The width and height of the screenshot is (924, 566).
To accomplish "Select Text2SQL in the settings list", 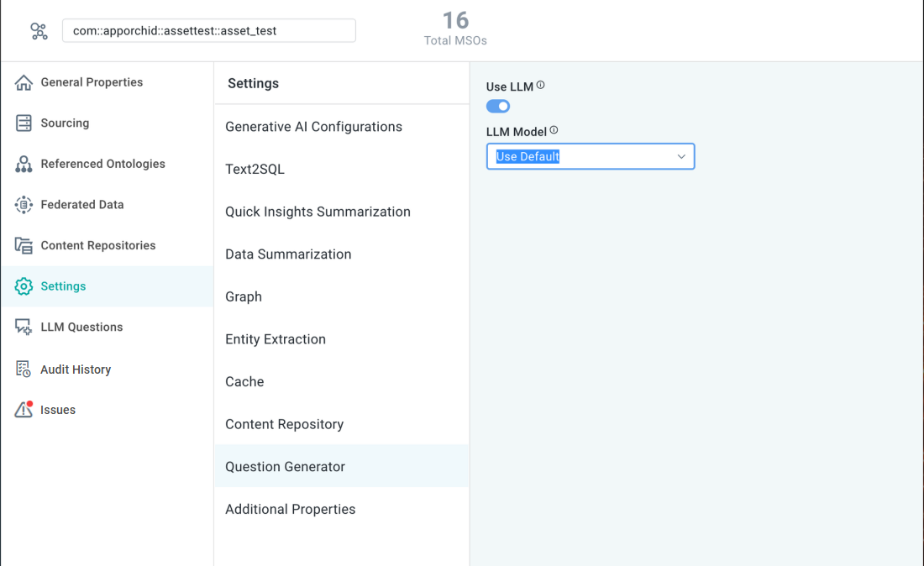I will coord(255,170).
